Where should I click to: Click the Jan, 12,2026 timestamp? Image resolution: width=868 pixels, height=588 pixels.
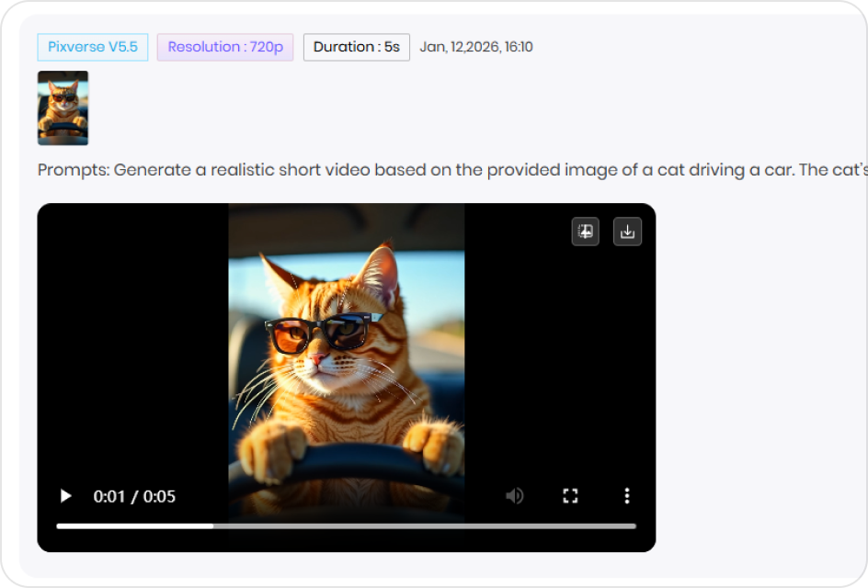477,47
